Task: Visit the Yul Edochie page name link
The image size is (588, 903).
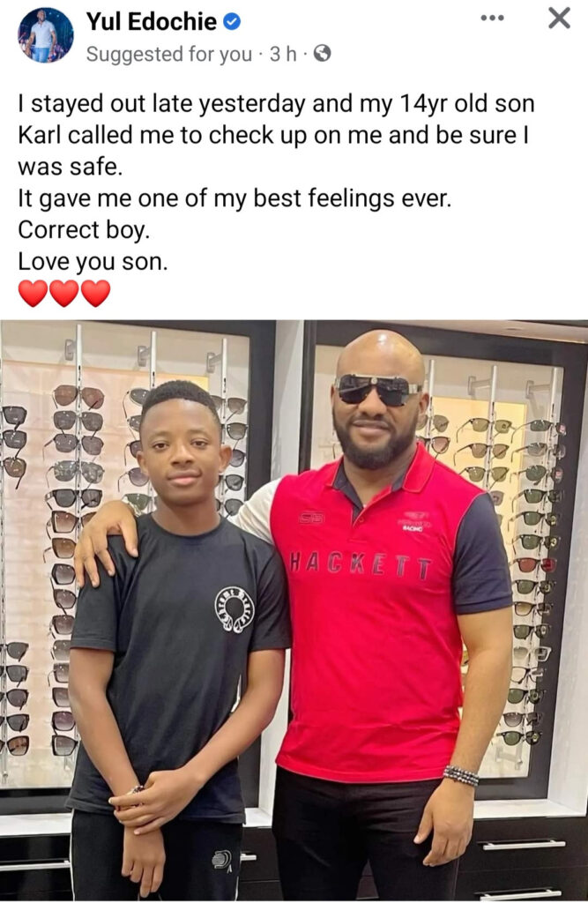Action: tap(152, 22)
